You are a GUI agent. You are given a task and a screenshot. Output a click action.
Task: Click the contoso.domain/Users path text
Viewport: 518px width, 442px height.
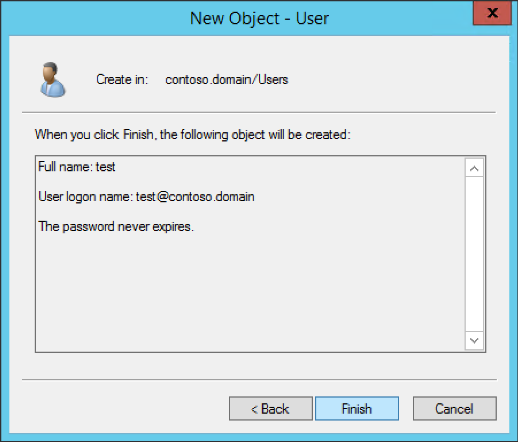(227, 80)
